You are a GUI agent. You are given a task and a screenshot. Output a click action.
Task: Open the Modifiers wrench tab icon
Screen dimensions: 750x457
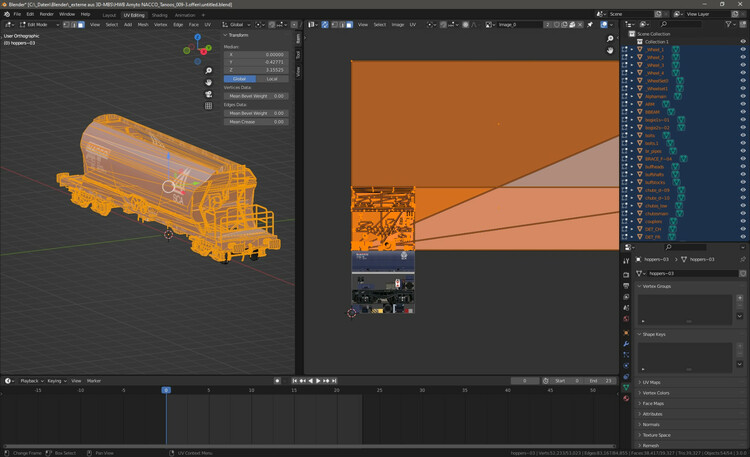pyautogui.click(x=626, y=344)
